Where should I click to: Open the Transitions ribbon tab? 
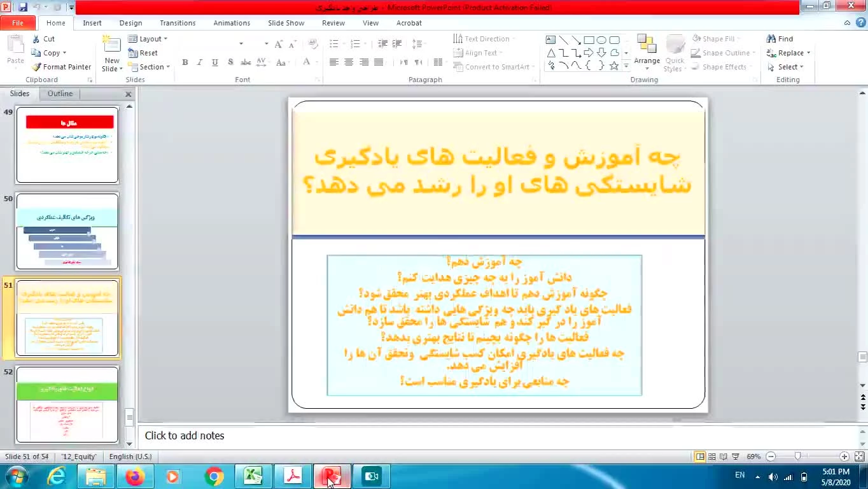click(178, 23)
